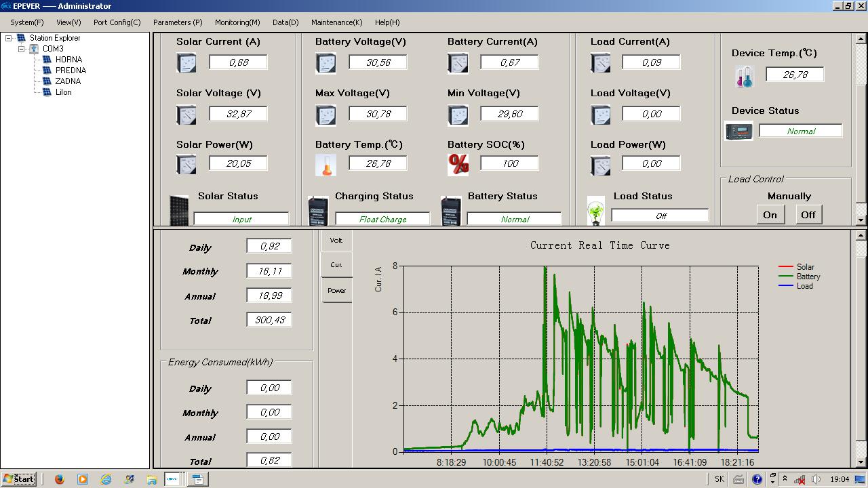
Task: Click the Device Status controller icon
Action: click(738, 131)
